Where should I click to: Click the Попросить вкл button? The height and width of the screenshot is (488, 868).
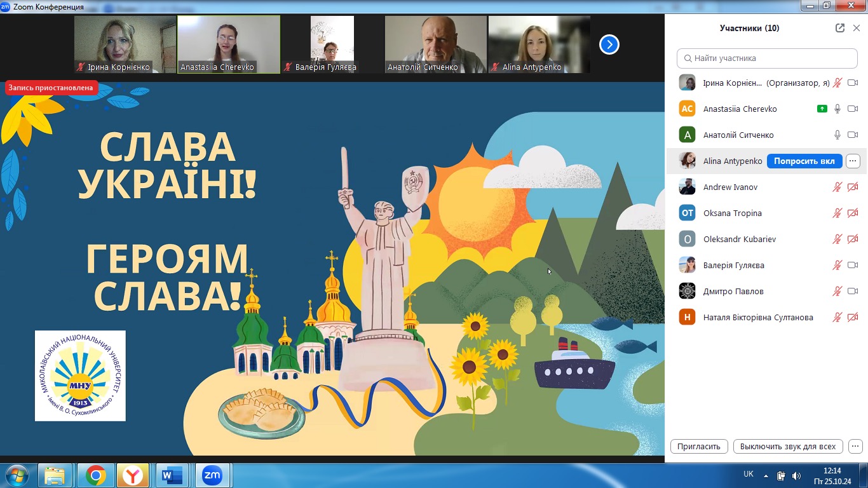804,161
